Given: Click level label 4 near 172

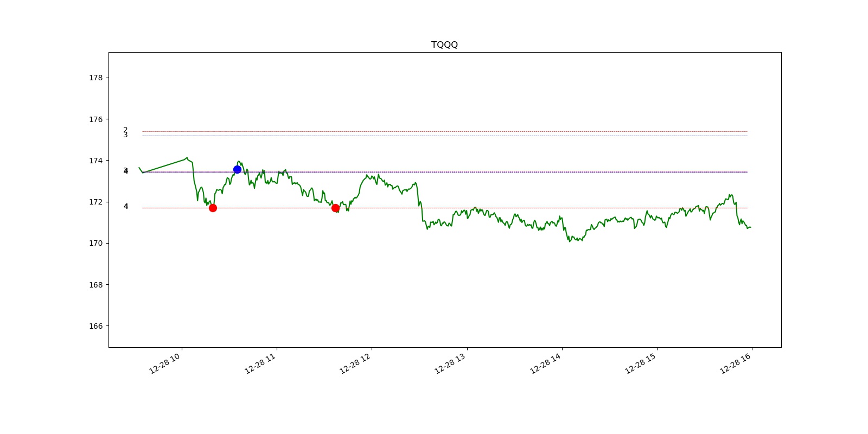Looking at the screenshot, I should pyautogui.click(x=126, y=206).
